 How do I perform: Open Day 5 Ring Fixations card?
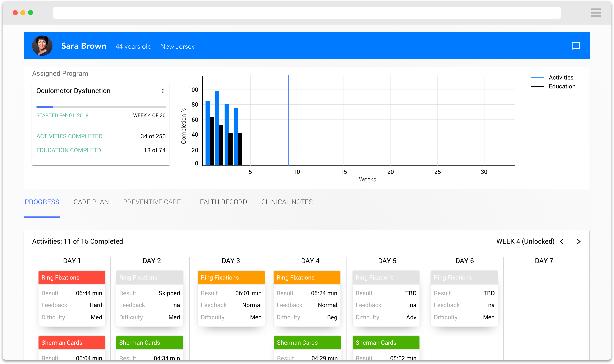386,299
